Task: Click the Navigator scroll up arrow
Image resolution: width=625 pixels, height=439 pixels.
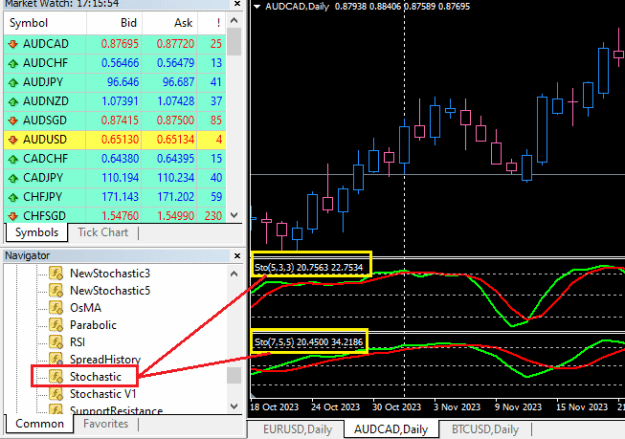Action: click(234, 274)
